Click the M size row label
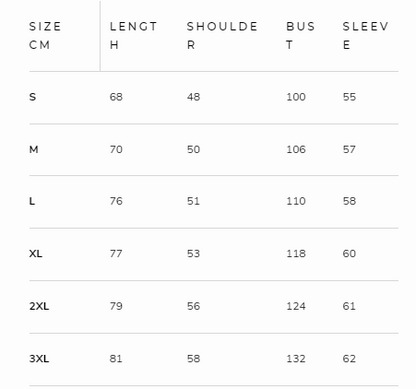Screen dimensions: 416x389 [34, 149]
